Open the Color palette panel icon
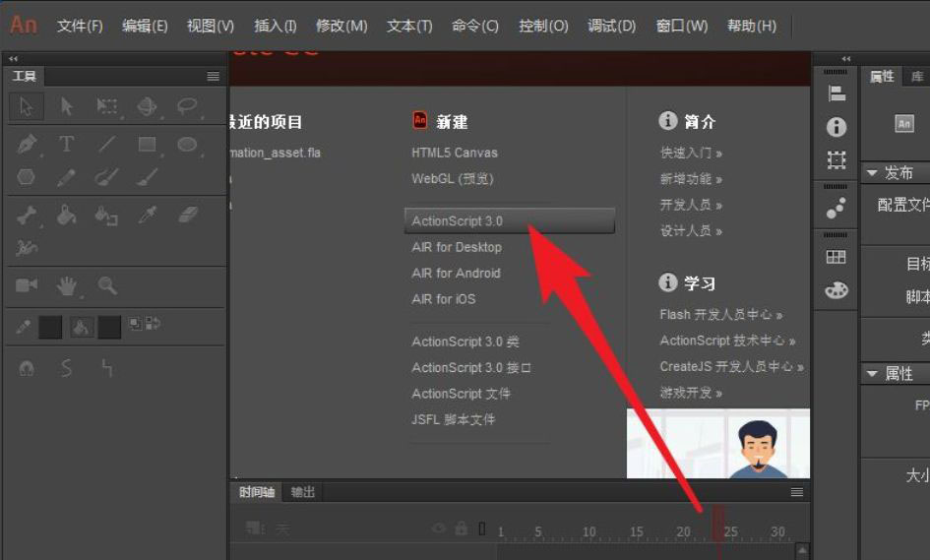 [837, 290]
